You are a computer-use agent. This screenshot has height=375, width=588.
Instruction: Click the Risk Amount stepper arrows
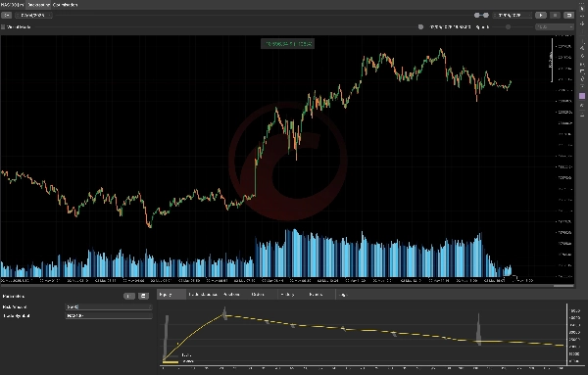[150, 306]
